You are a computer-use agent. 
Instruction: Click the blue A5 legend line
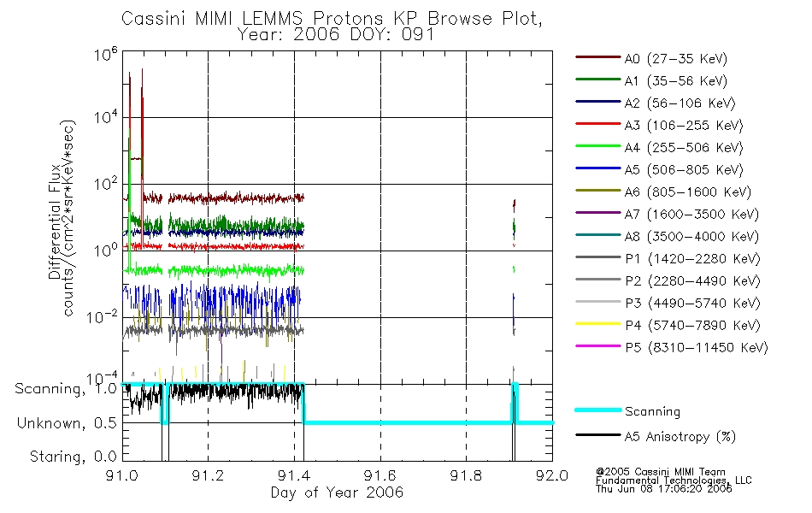pos(597,168)
